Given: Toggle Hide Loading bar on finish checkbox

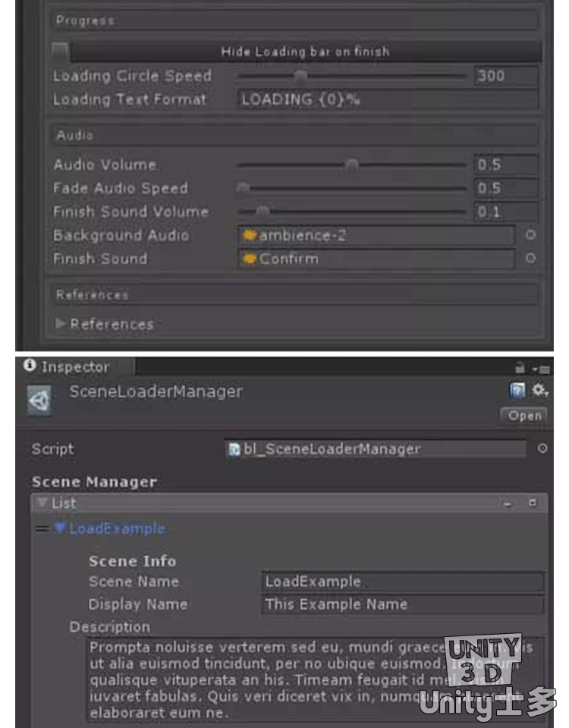Looking at the screenshot, I should coord(59,51).
